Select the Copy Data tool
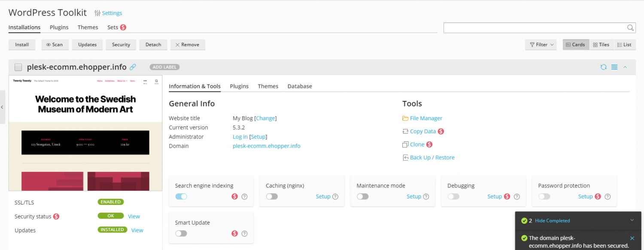 [x=423, y=131]
